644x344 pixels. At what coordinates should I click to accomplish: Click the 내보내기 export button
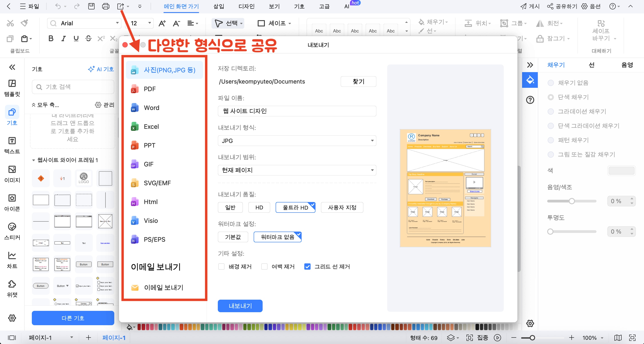(x=240, y=305)
